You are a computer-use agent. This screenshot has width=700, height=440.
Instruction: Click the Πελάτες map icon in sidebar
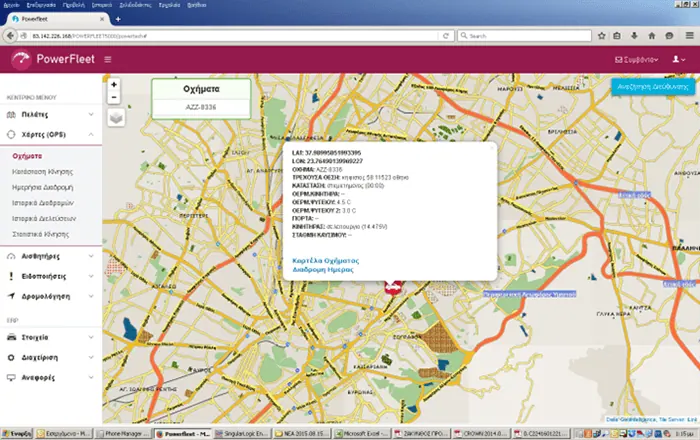[x=11, y=115]
